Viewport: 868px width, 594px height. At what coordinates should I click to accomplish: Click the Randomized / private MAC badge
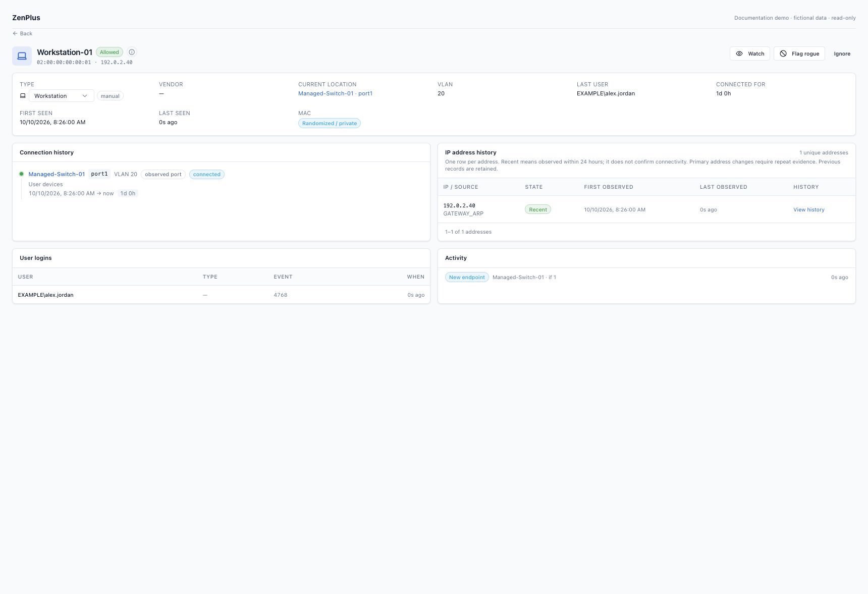[x=329, y=123]
